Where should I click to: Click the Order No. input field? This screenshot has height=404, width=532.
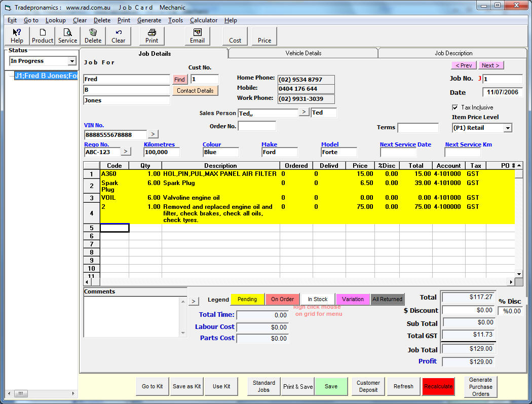(x=257, y=126)
